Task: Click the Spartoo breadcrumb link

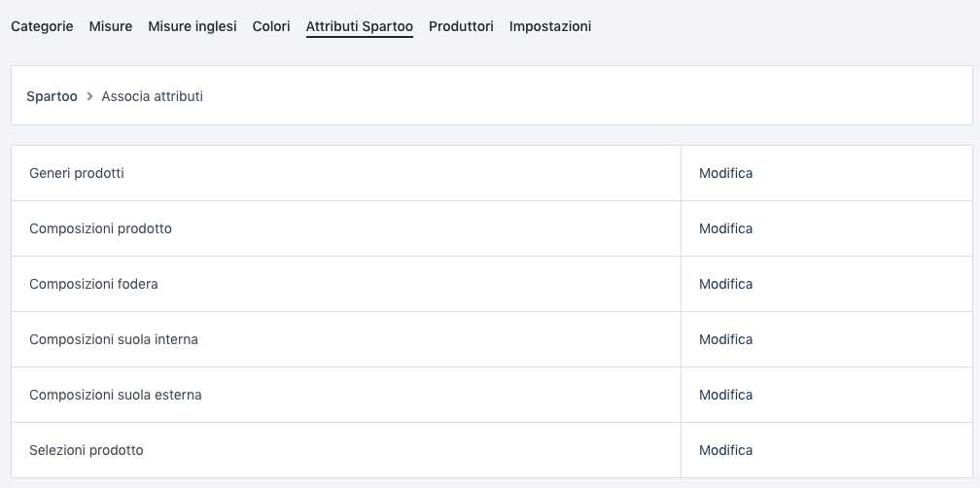Action: 52,96
